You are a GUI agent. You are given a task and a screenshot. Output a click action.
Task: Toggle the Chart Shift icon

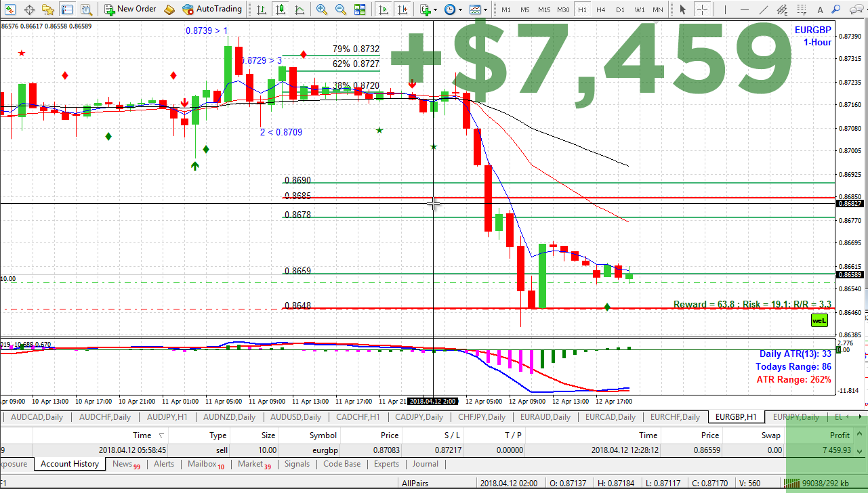[403, 9]
